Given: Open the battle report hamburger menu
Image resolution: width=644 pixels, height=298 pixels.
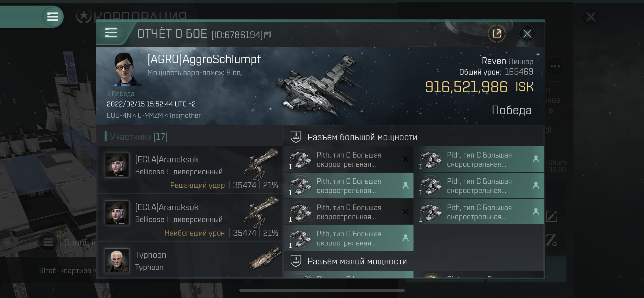Looking at the screenshot, I should pos(111,33).
